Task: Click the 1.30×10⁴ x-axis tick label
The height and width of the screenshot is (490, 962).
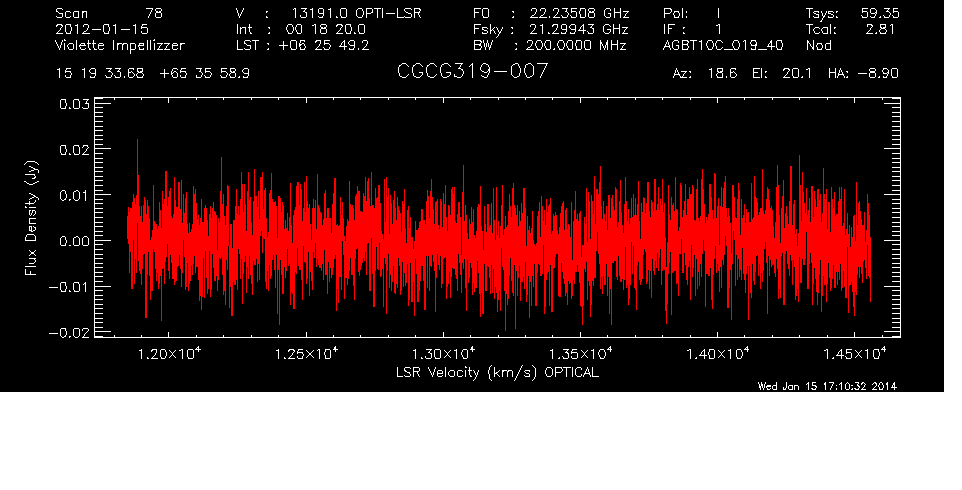Action: pos(443,353)
